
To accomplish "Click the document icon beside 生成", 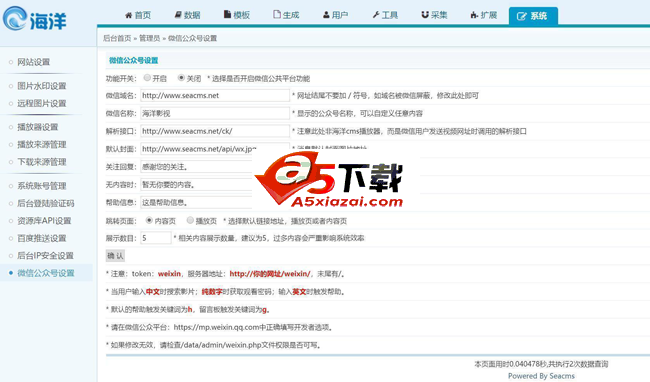I will [x=277, y=15].
